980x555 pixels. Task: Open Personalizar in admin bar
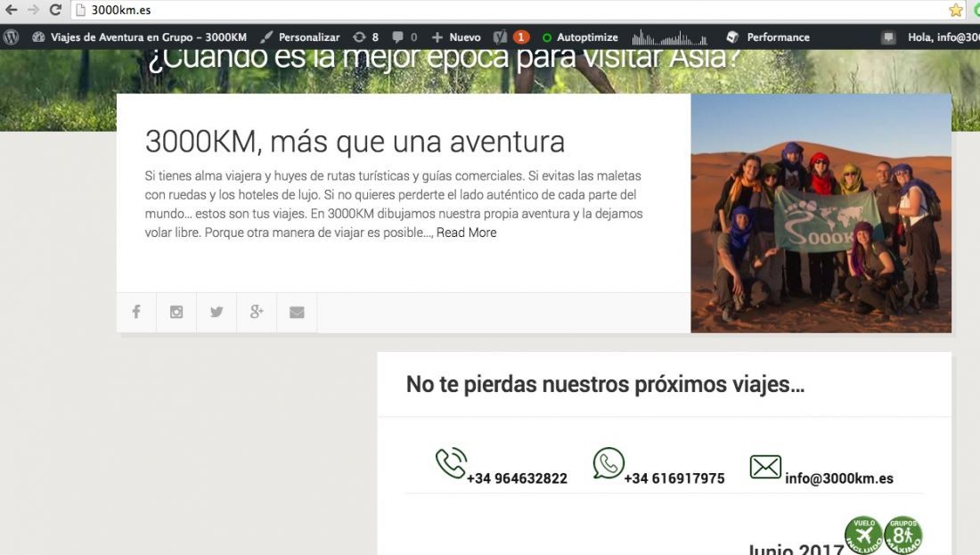tap(300, 37)
